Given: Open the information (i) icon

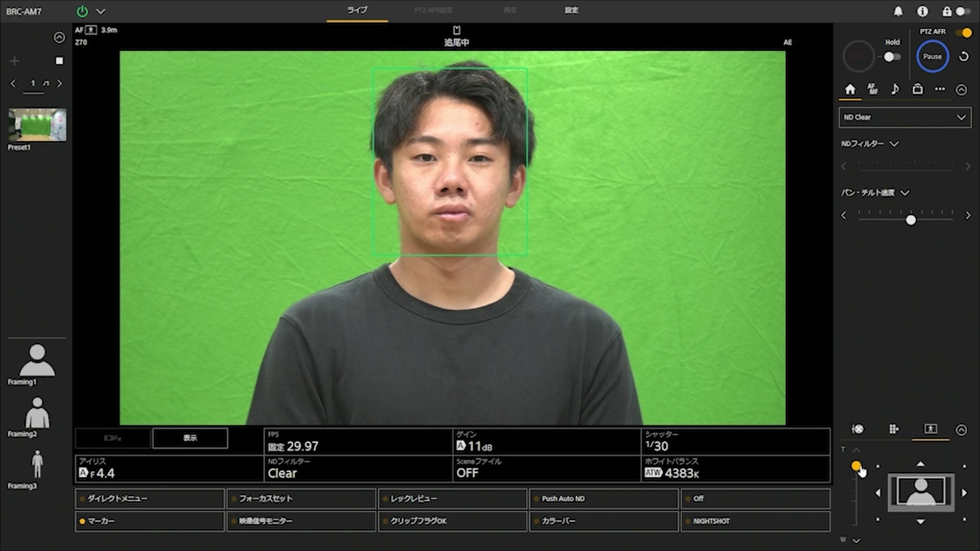Looking at the screenshot, I should coord(922,11).
